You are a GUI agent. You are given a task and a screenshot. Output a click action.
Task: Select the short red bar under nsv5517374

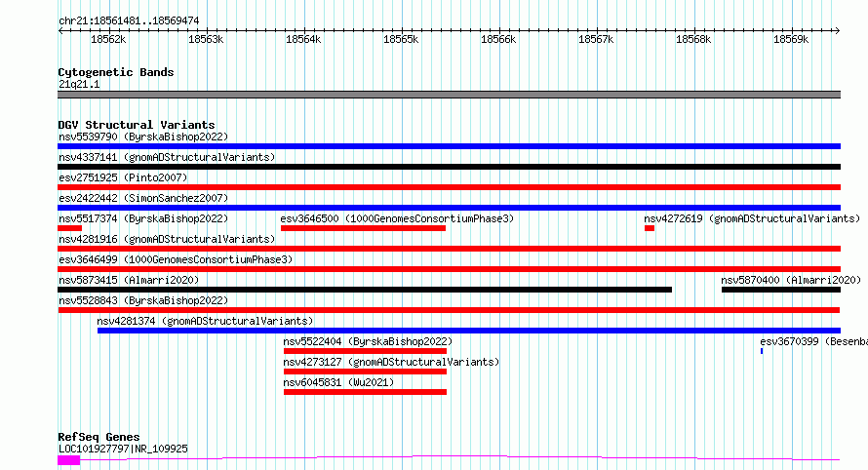70,228
